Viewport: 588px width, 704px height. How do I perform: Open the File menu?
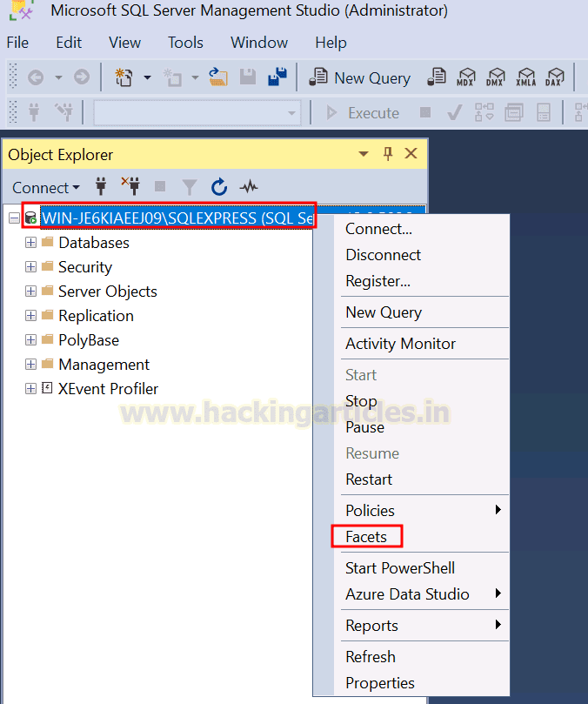tap(17, 43)
